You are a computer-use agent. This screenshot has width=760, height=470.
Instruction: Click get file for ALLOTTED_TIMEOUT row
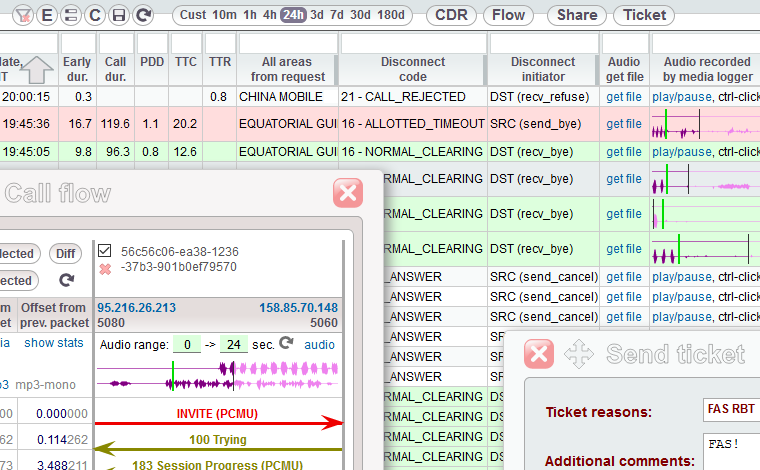624,124
